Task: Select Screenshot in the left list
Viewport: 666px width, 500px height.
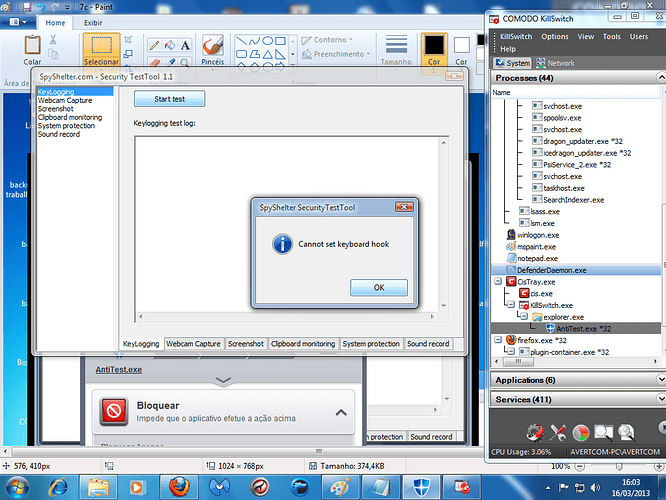Action: [x=56, y=109]
